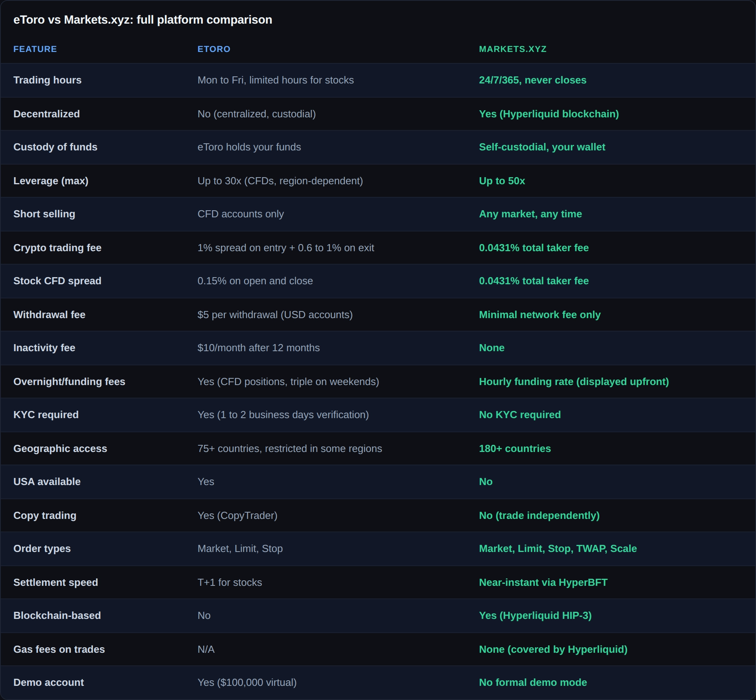Click the 'Up to 50x' cell
Image resolution: width=756 pixels, height=700 pixels.
pyautogui.click(x=502, y=181)
